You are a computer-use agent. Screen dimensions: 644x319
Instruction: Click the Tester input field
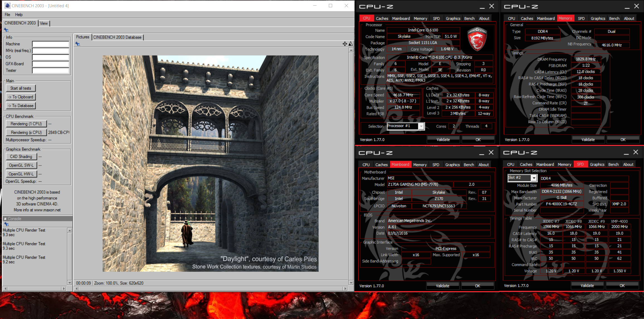pyautogui.click(x=50, y=71)
